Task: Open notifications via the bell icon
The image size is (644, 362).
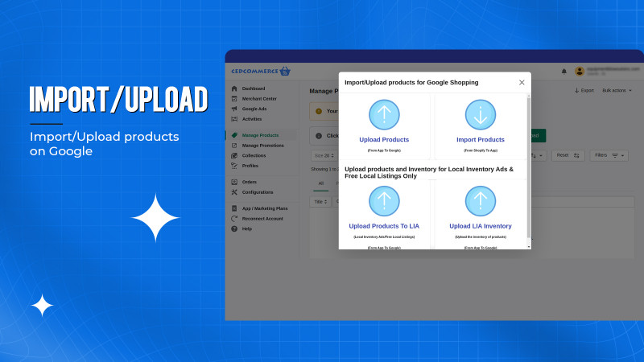Action: [563, 71]
